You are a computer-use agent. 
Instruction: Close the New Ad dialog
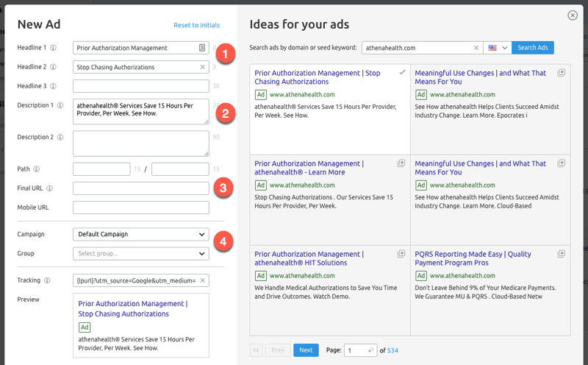(573, 15)
